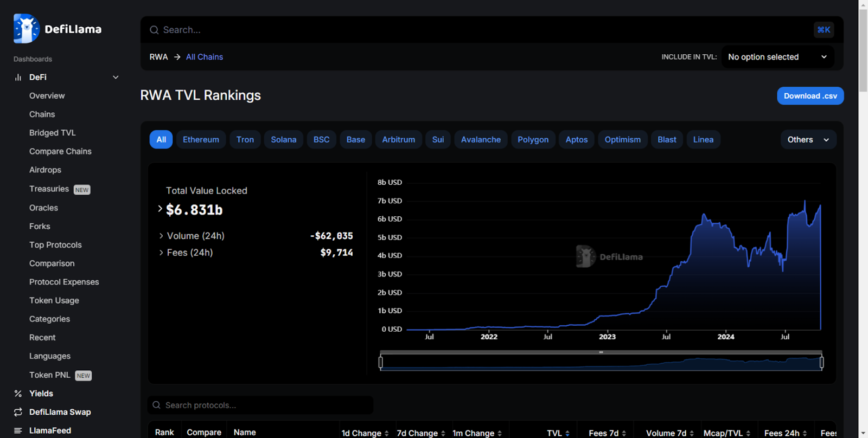Sort by Volume 7d column arrows
868x438 pixels.
click(x=691, y=433)
